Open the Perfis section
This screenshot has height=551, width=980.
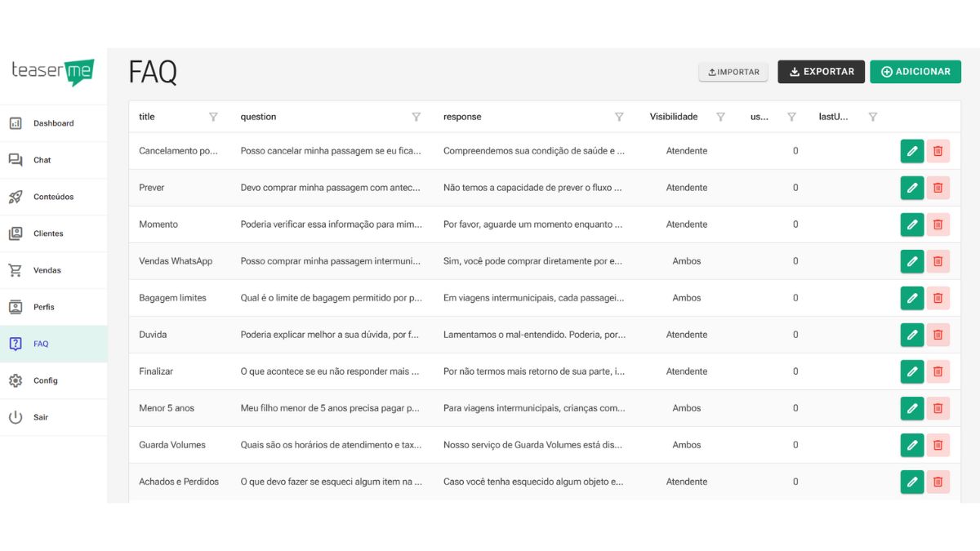click(x=53, y=307)
